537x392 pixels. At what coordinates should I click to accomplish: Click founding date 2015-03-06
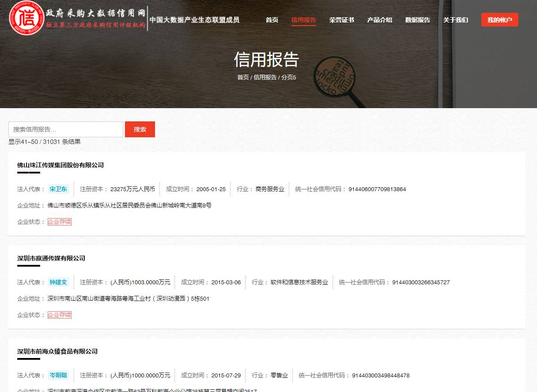[x=226, y=283]
